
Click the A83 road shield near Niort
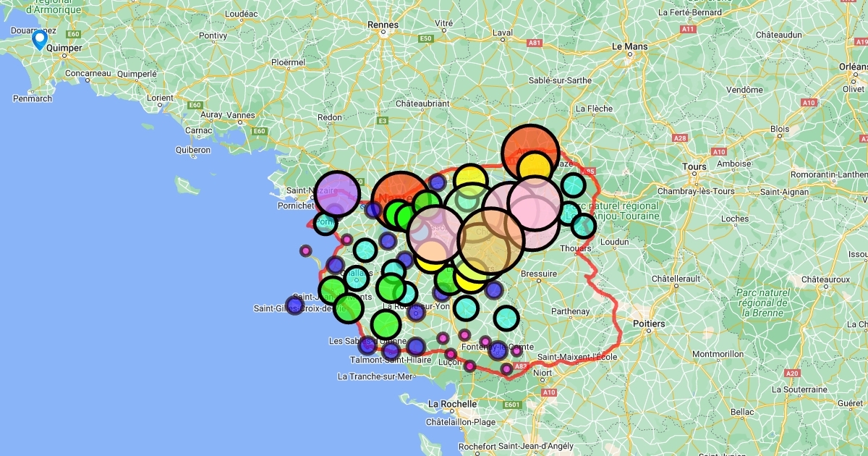(x=521, y=366)
